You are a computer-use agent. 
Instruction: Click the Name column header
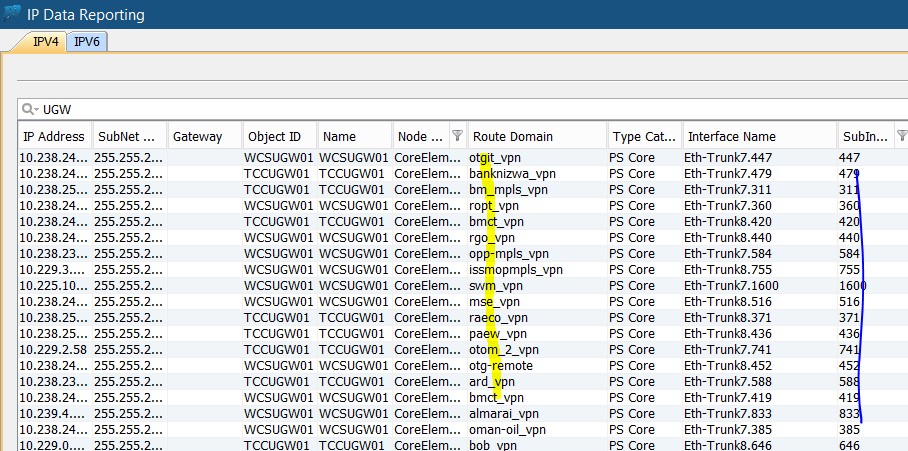(x=354, y=136)
